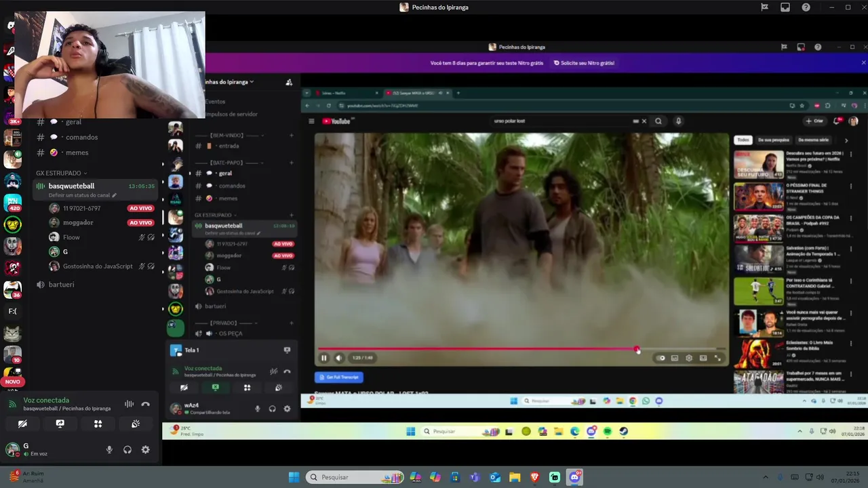Select Todos filter chip

[x=743, y=140]
